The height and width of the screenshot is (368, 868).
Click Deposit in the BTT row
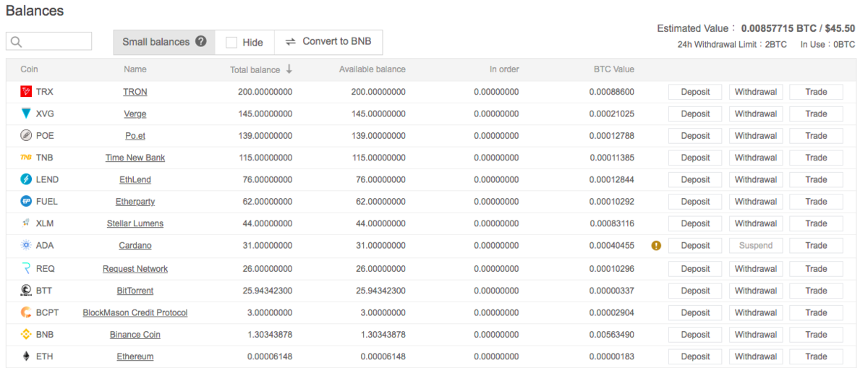point(695,291)
